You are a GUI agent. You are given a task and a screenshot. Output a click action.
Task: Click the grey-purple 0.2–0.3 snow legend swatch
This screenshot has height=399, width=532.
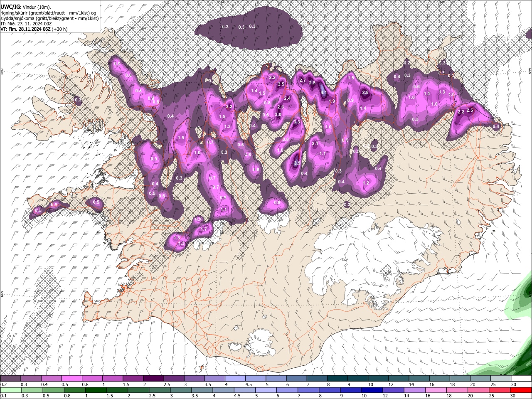10,379
